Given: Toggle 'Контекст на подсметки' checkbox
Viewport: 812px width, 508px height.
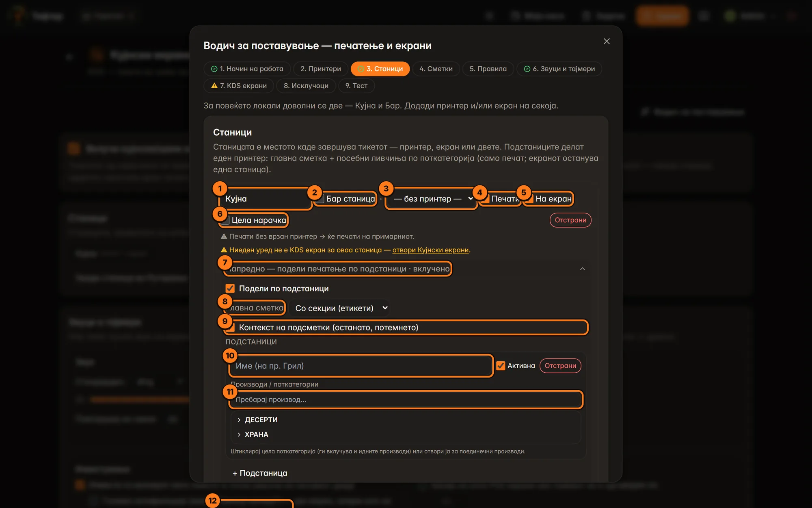Looking at the screenshot, I should (x=230, y=328).
